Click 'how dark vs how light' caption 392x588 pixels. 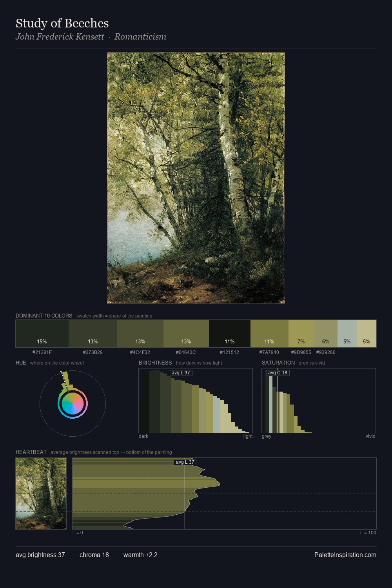[x=199, y=363]
